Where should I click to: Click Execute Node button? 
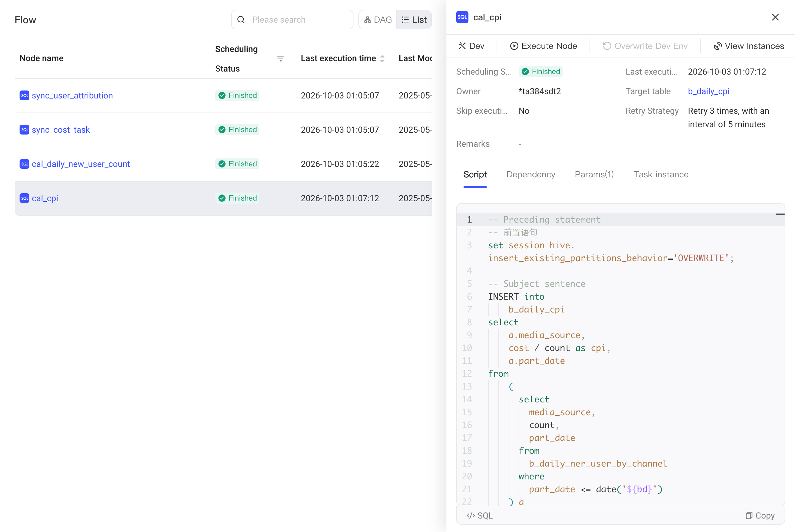pos(543,46)
